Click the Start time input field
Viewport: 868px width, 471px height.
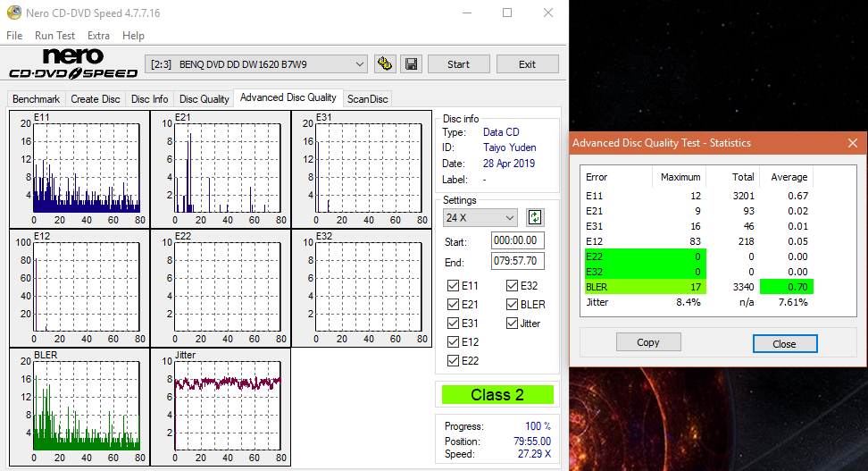click(x=518, y=240)
